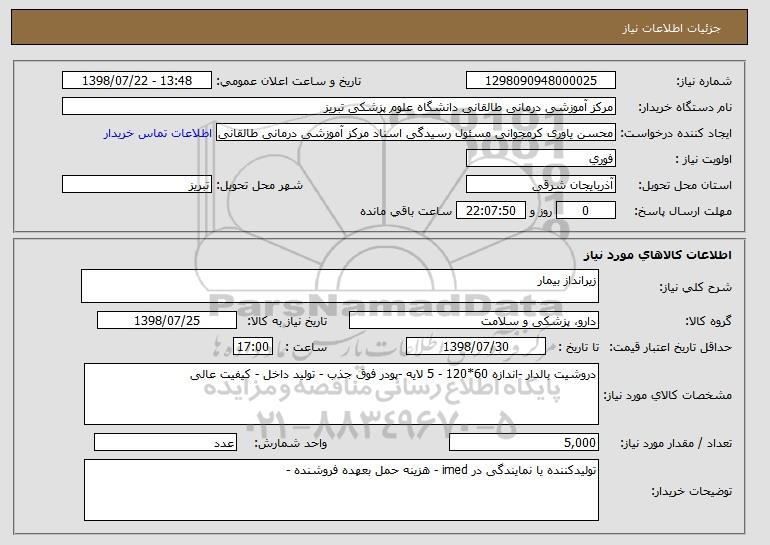Click the واحد شمارش label
The width and height of the screenshot is (770, 545).
(x=290, y=444)
